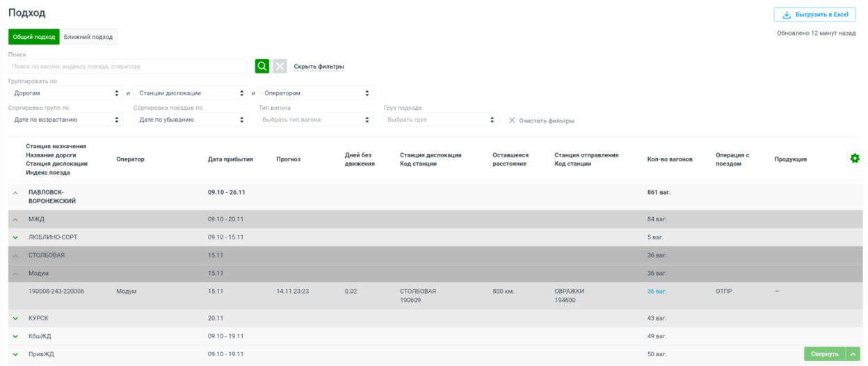Collapse the МЖД road row
The height and width of the screenshot is (366, 868).
coord(16,219)
